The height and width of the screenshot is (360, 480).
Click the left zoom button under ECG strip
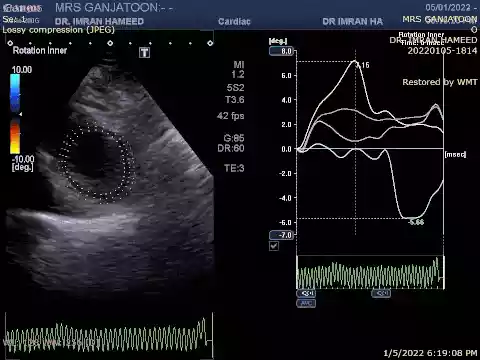306,293
